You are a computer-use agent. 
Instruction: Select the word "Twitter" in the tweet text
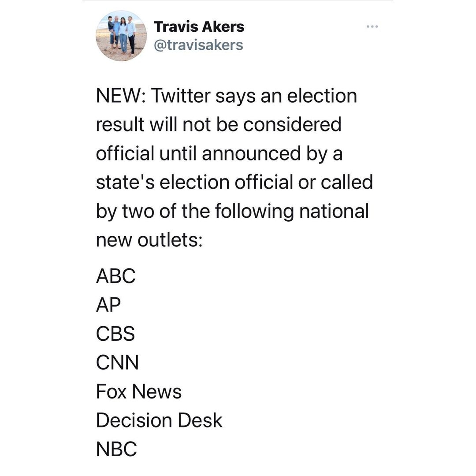point(180,96)
